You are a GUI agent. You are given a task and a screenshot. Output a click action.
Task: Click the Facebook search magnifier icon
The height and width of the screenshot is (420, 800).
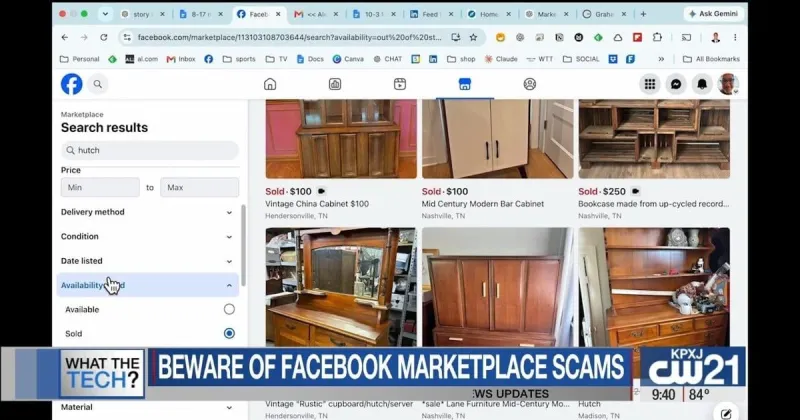click(97, 84)
